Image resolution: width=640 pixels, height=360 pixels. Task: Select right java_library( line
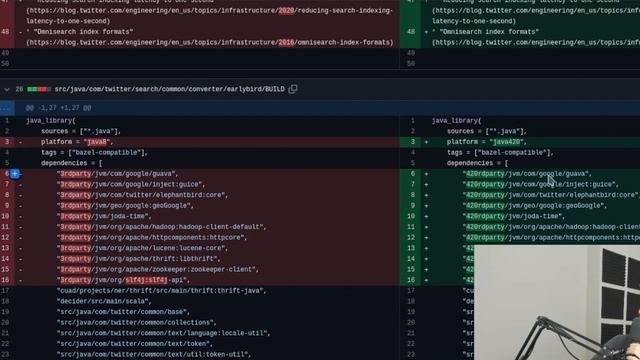[456, 121]
